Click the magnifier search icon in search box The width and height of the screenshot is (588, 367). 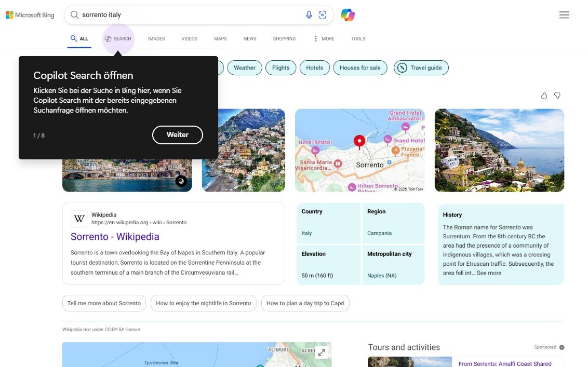(75, 15)
